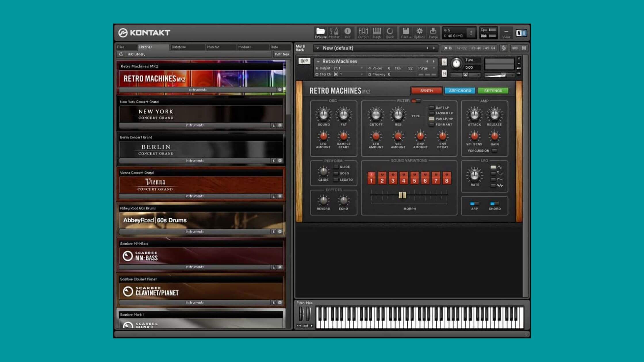
Task: Click the Purge download-arrow icon in the toolbar
Action: pos(433,32)
